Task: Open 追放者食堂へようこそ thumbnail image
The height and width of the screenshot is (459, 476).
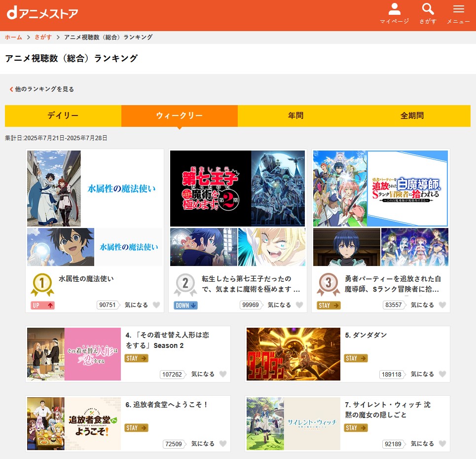Action: [x=74, y=423]
